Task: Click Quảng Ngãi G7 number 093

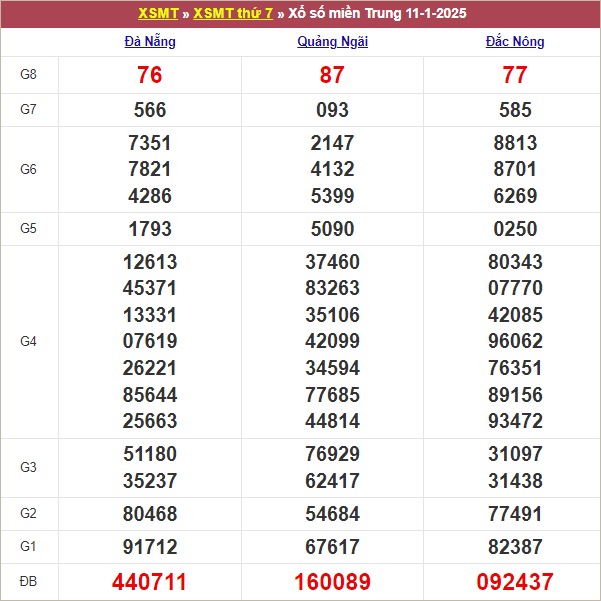Action: pyautogui.click(x=332, y=110)
